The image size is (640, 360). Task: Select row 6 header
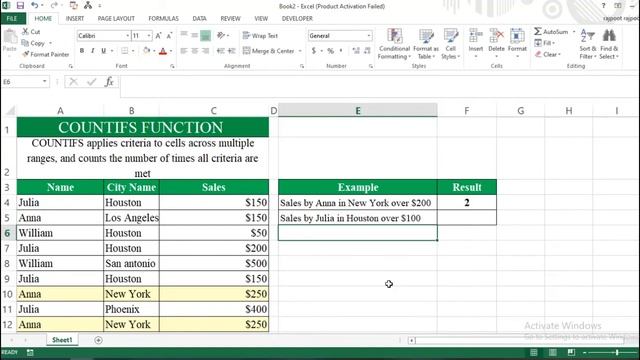point(7,233)
